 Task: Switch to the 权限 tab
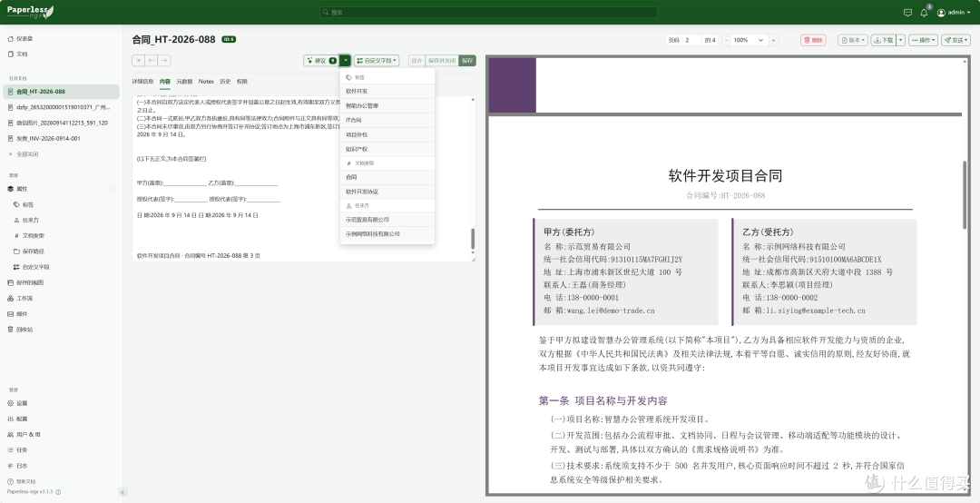coord(242,82)
